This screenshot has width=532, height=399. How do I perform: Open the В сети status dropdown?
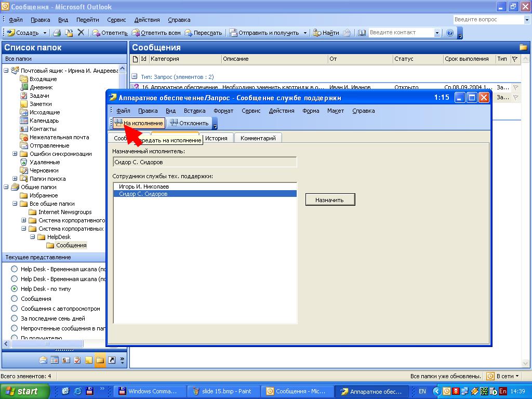tap(503, 376)
